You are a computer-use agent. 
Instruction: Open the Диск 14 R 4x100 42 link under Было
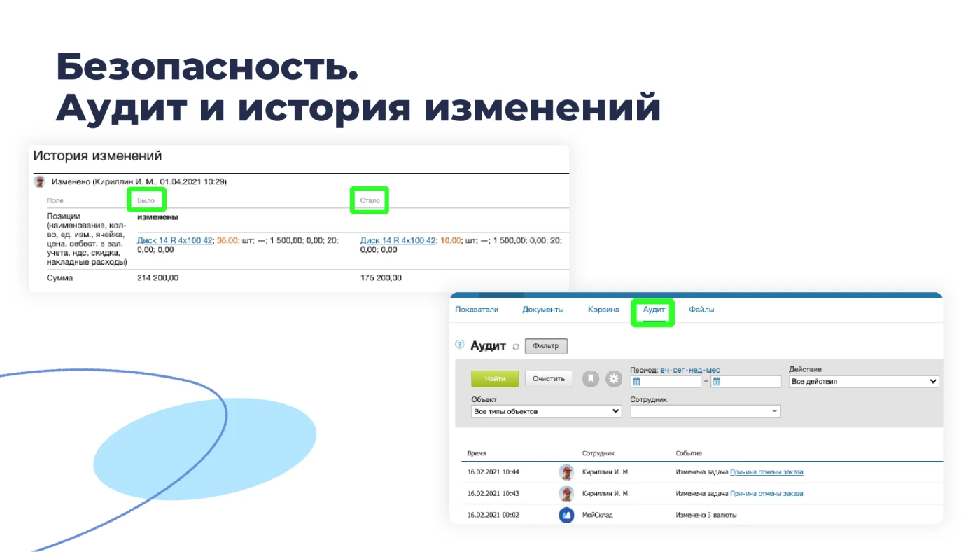coord(175,240)
